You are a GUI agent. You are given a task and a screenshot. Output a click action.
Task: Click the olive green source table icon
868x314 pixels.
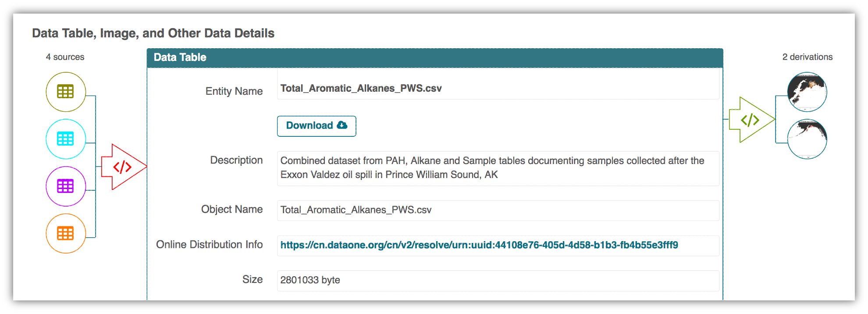66,92
